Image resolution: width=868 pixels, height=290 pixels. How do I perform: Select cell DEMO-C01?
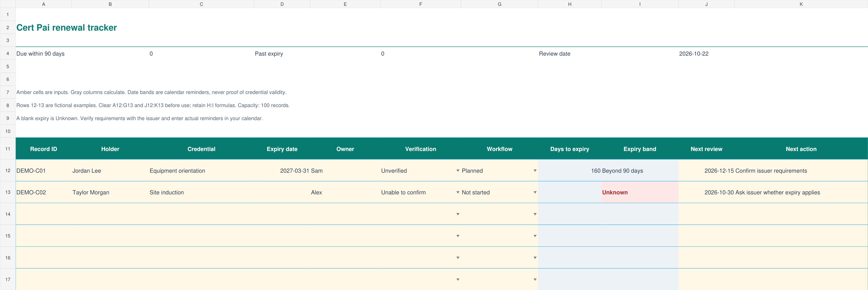(x=43, y=170)
